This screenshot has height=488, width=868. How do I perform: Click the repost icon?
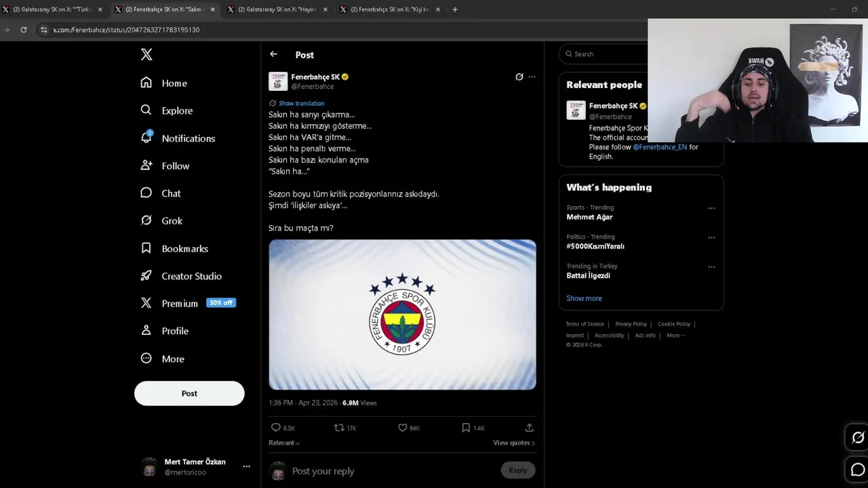pyautogui.click(x=339, y=428)
